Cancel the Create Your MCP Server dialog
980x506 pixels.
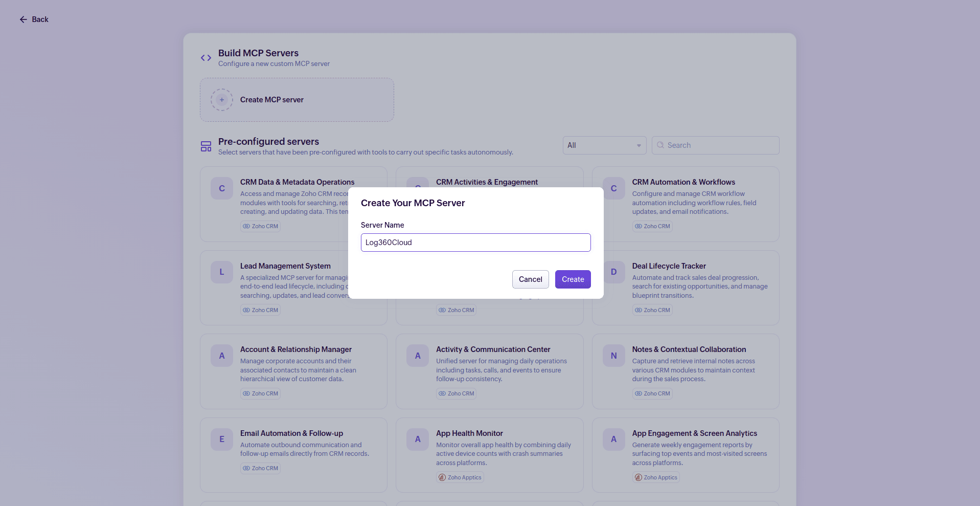click(530, 279)
